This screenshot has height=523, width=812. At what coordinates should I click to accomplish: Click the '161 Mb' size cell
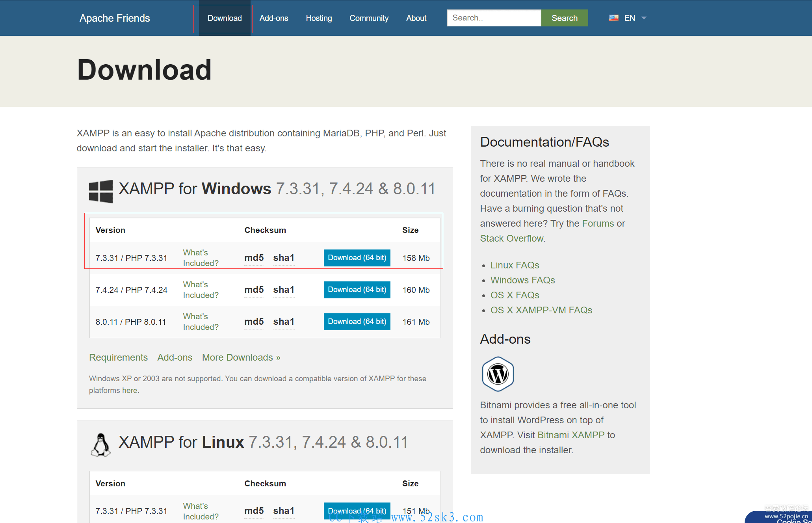pyautogui.click(x=416, y=322)
